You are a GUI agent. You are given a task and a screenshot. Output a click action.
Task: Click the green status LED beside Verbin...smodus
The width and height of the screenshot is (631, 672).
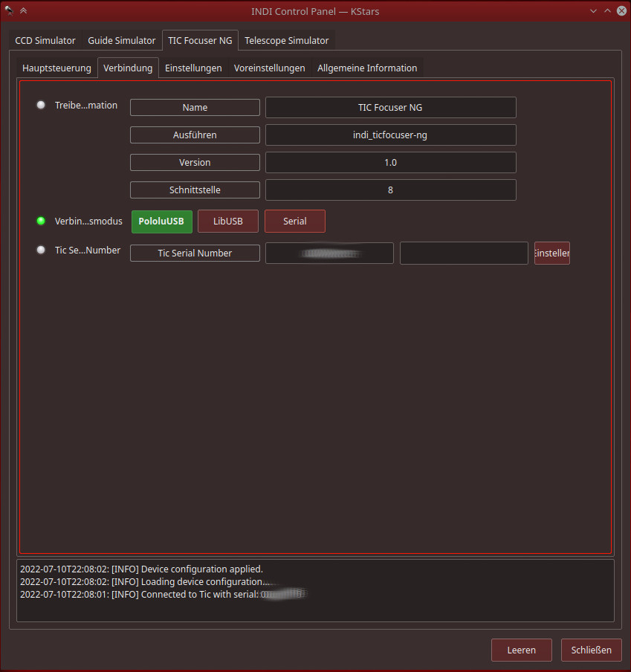coord(41,221)
